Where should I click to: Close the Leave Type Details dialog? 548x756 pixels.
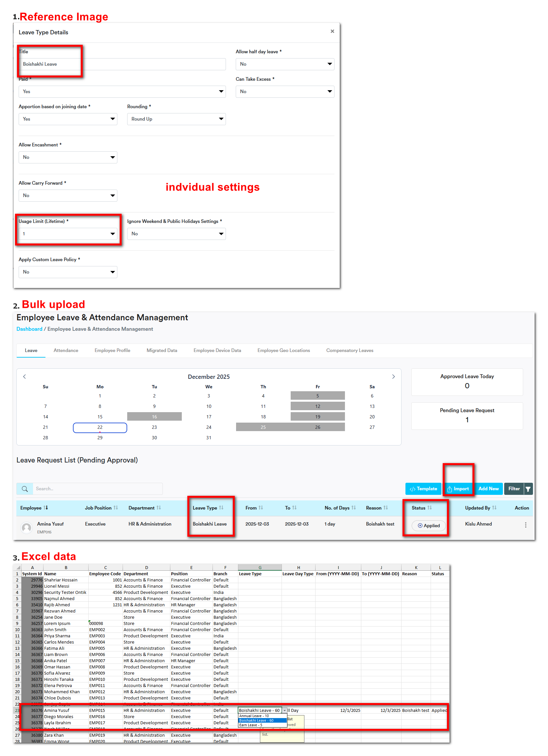pyautogui.click(x=332, y=31)
